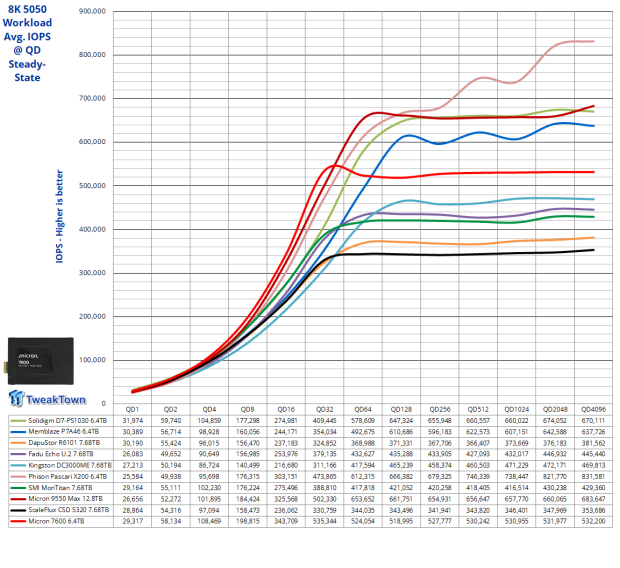The height and width of the screenshot is (568, 620).
Task: Click the QD512 column header
Action: [x=478, y=409]
